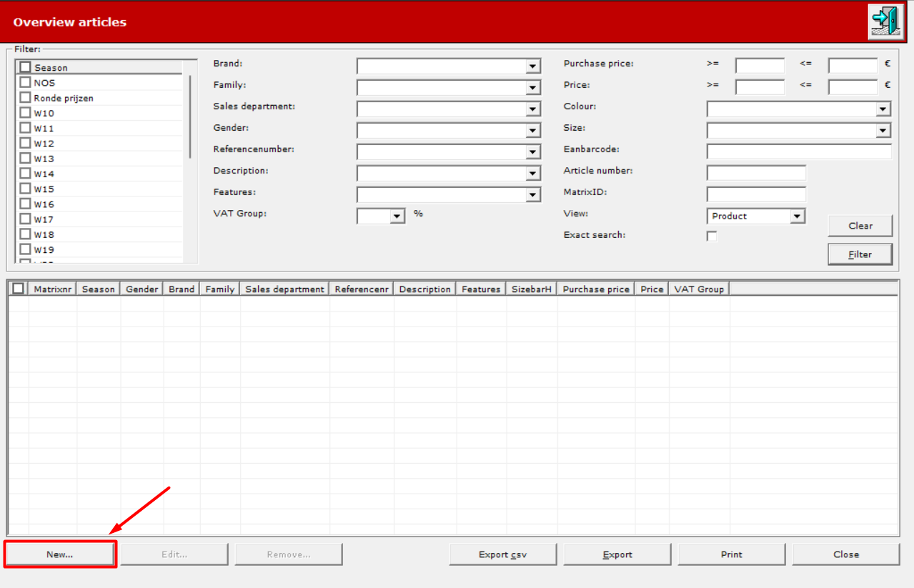This screenshot has width=914, height=588.
Task: Create a new article with New...
Action: (x=60, y=554)
